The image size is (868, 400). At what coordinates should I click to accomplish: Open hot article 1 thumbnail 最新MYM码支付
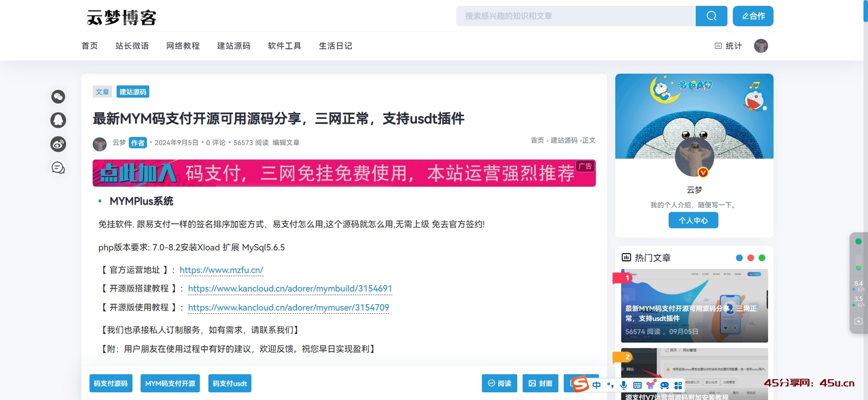(x=694, y=306)
